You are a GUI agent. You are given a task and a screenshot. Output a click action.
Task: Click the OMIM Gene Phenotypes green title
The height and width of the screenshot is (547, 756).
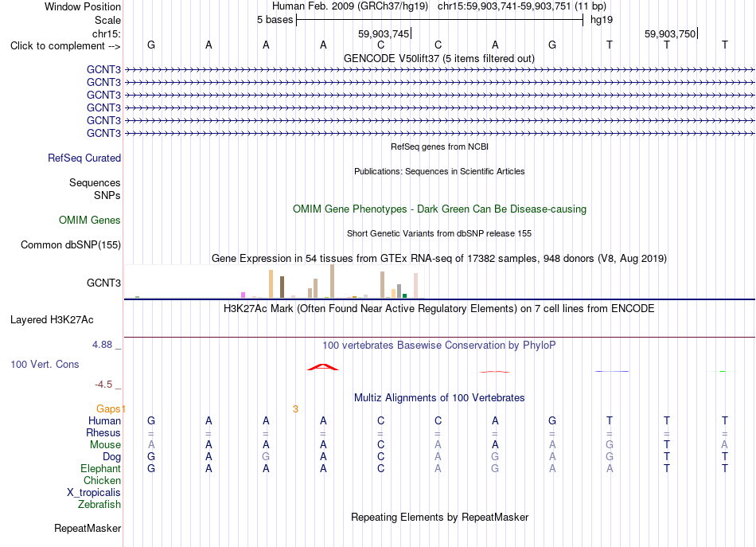440,209
